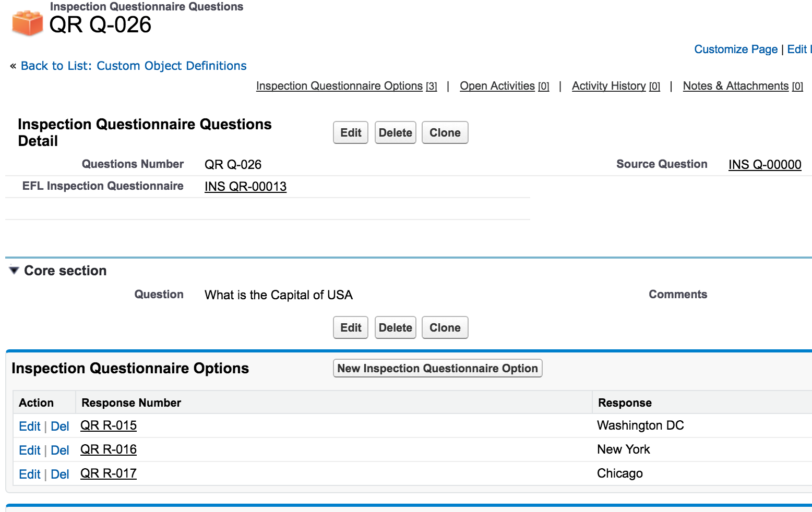Click the top Clone button
This screenshot has height=512, width=812.
pyautogui.click(x=445, y=132)
